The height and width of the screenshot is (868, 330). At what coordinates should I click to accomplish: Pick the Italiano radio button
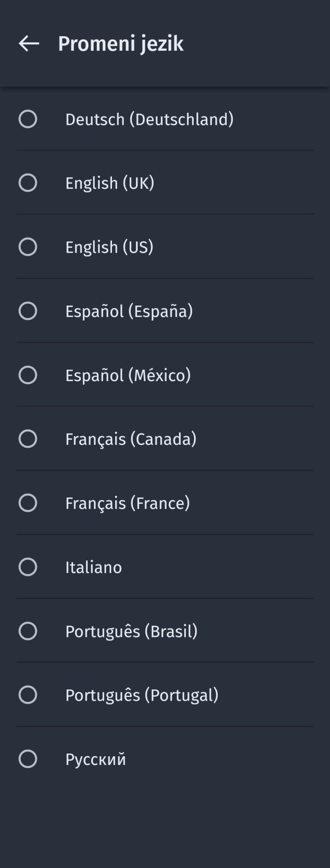tap(28, 567)
